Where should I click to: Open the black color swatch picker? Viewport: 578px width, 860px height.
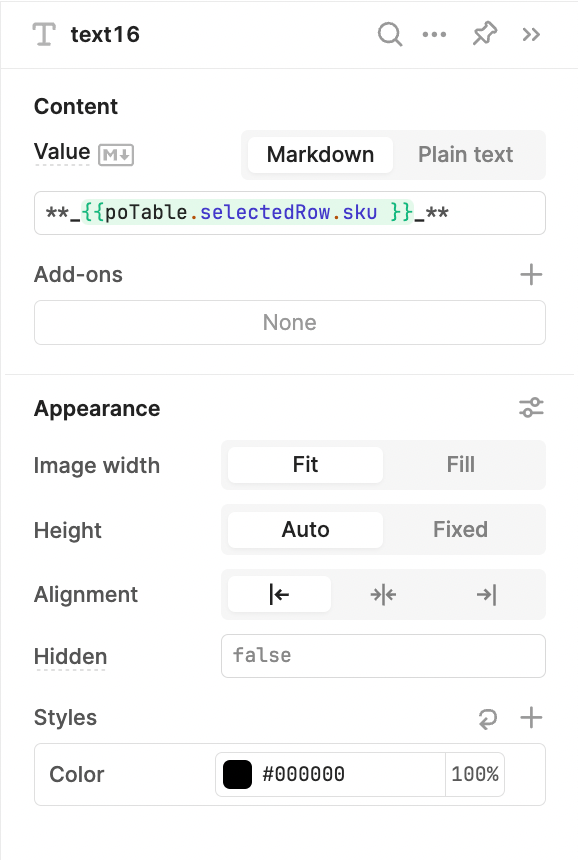coord(237,774)
